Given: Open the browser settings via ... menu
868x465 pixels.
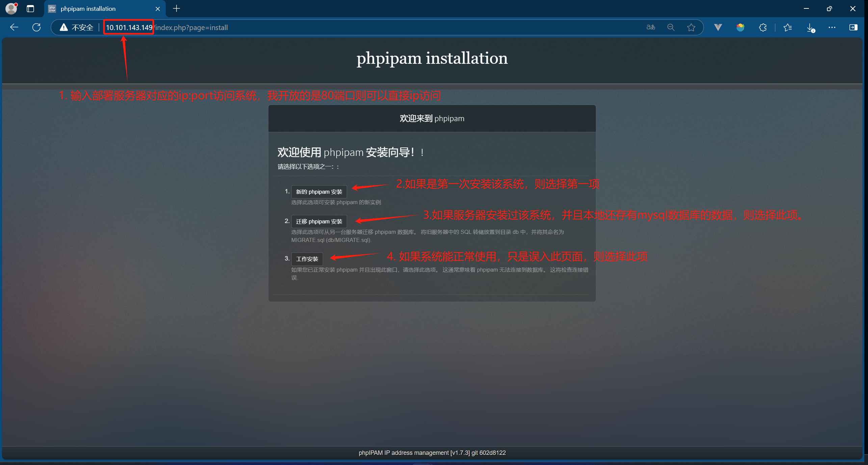Looking at the screenshot, I should [x=832, y=27].
